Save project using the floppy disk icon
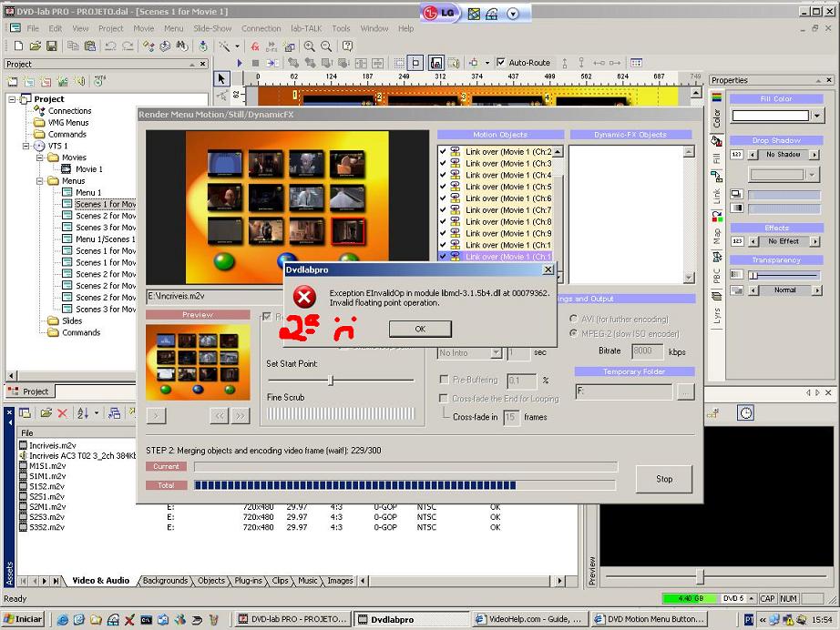840x630 pixels. (x=51, y=46)
